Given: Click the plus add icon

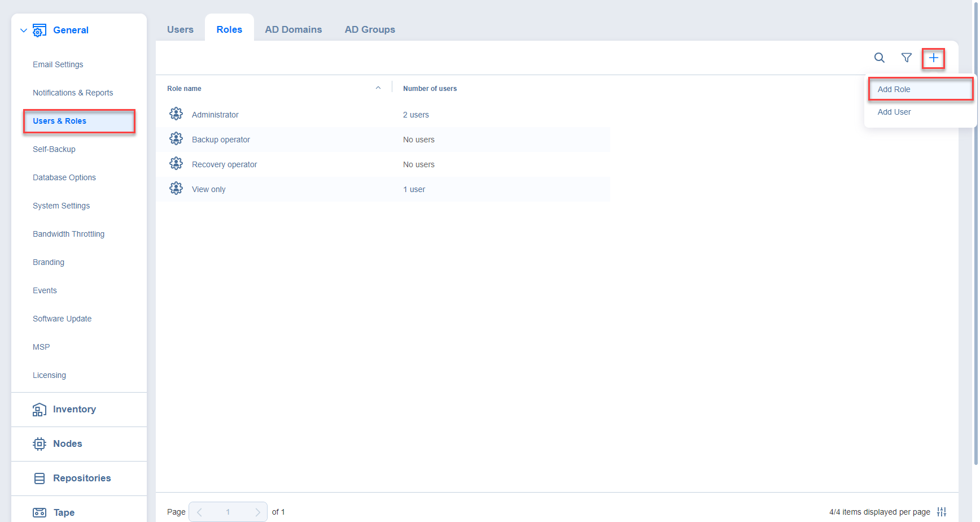Looking at the screenshot, I should coord(933,58).
